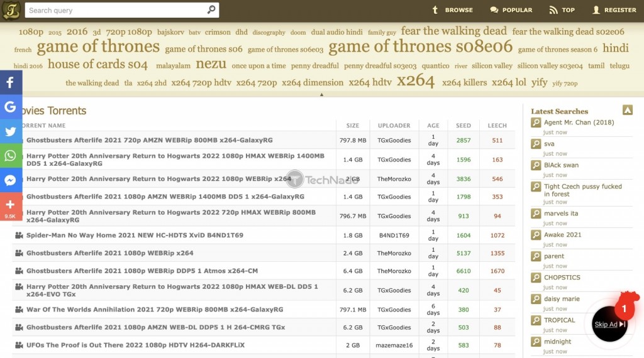Screen dimensions: 644x358
Task: Sort table by UPLOADER column
Action: click(x=394, y=126)
